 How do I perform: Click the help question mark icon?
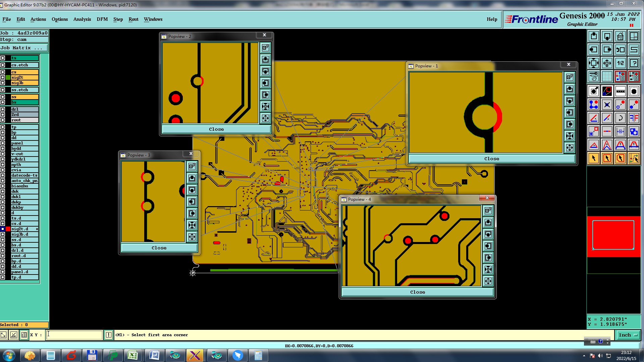coord(634,63)
